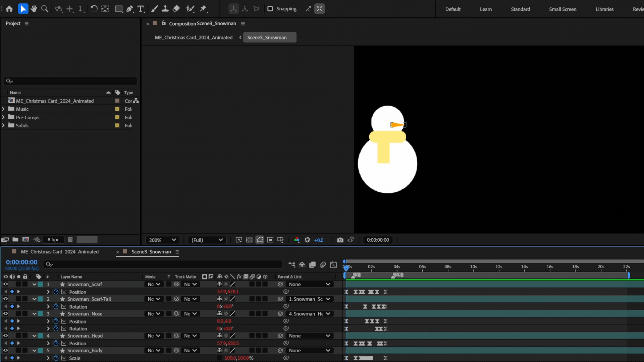Select the Rectangle shape tool
Viewport: 644px width, 362px height.
pos(119,9)
